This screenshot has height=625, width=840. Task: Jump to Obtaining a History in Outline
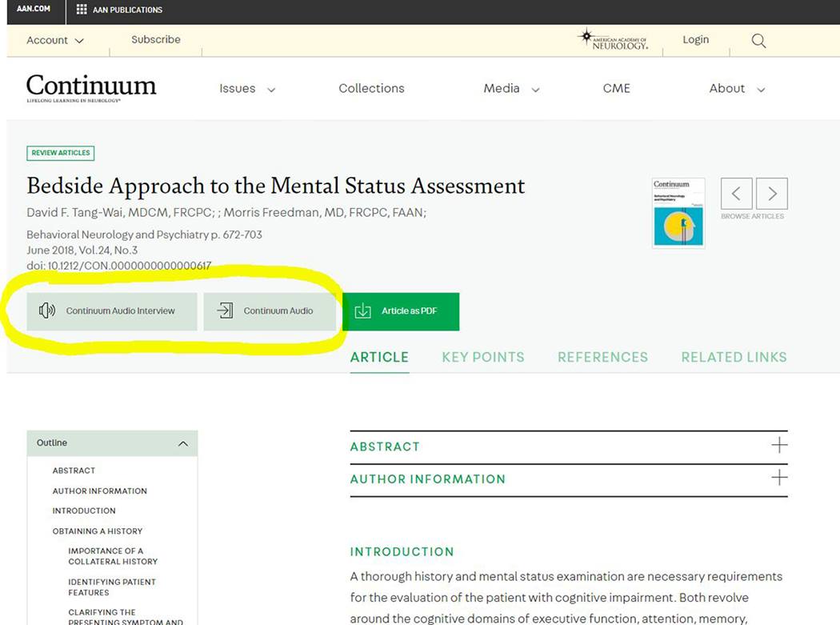(x=98, y=531)
